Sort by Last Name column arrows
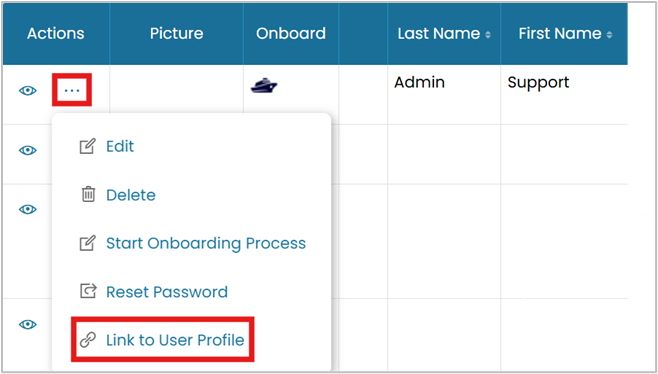This screenshot has width=658, height=374. (x=488, y=35)
